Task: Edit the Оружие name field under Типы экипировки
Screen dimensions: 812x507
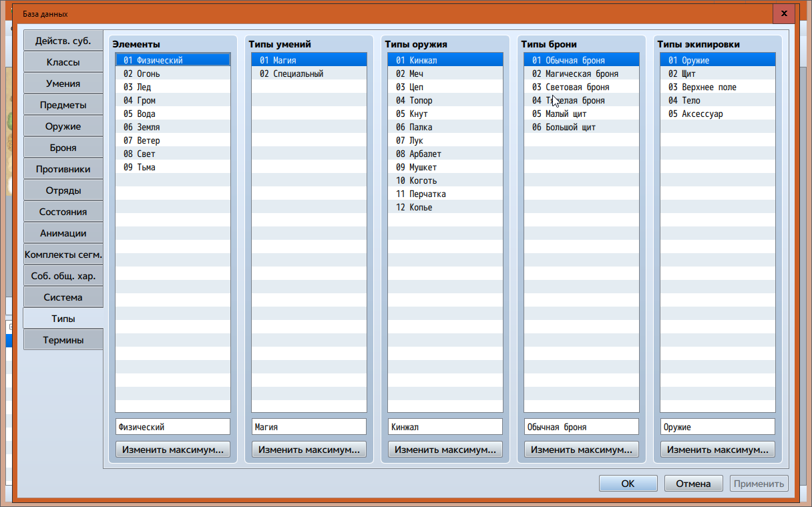Action: click(718, 427)
